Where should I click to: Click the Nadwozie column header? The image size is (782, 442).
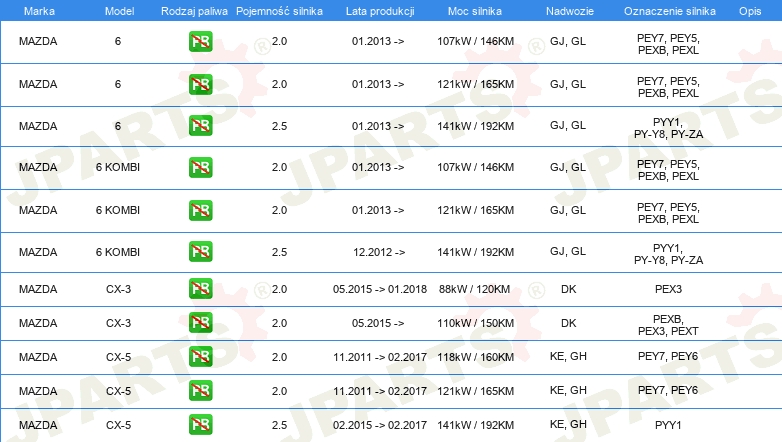(x=570, y=11)
